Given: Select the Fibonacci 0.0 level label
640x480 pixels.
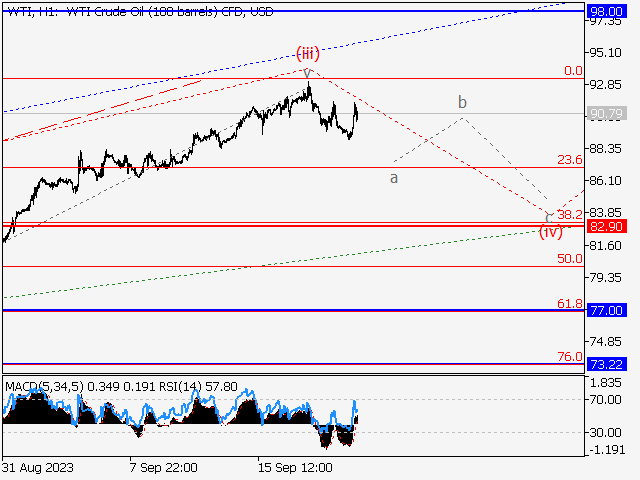Looking at the screenshot, I should point(573,71).
